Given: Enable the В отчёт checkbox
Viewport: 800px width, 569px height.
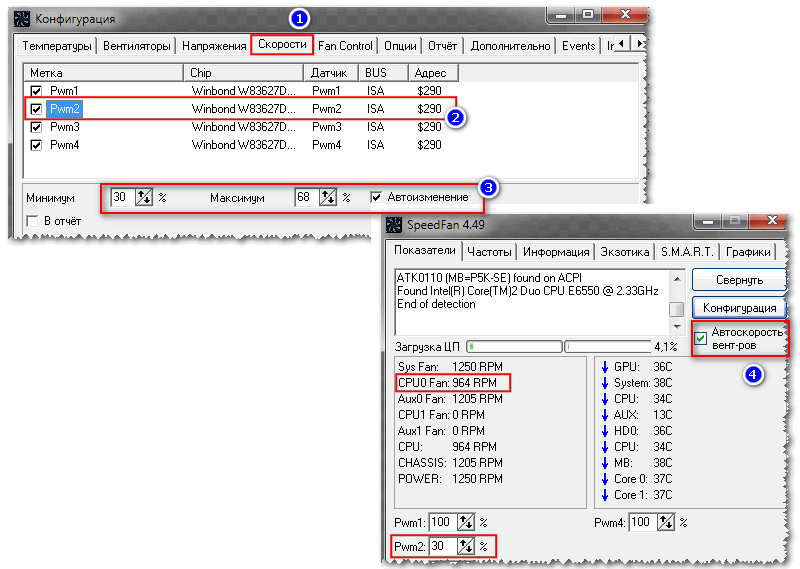Looking at the screenshot, I should (33, 221).
